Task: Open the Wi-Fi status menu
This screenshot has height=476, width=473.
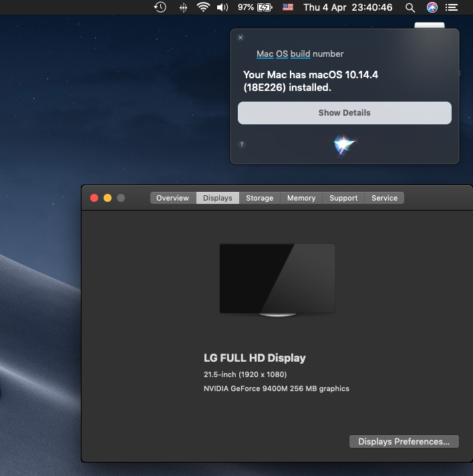Action: pyautogui.click(x=203, y=7)
